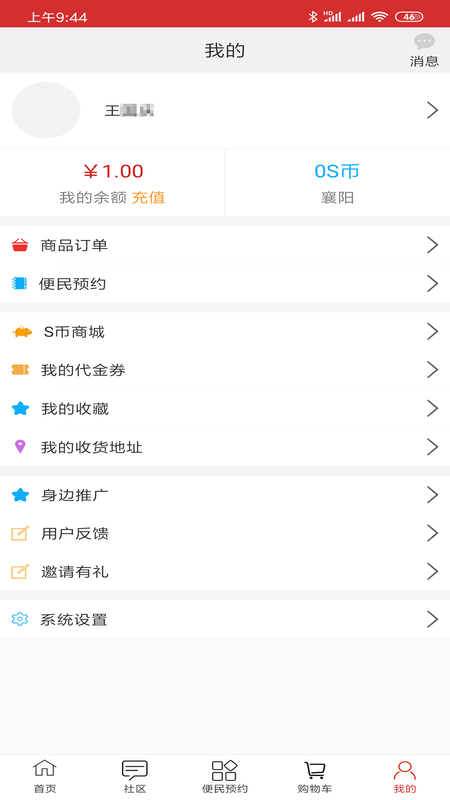The height and width of the screenshot is (800, 450).
Task: Tap the 邀请有礼 edit icon
Action: (20, 571)
